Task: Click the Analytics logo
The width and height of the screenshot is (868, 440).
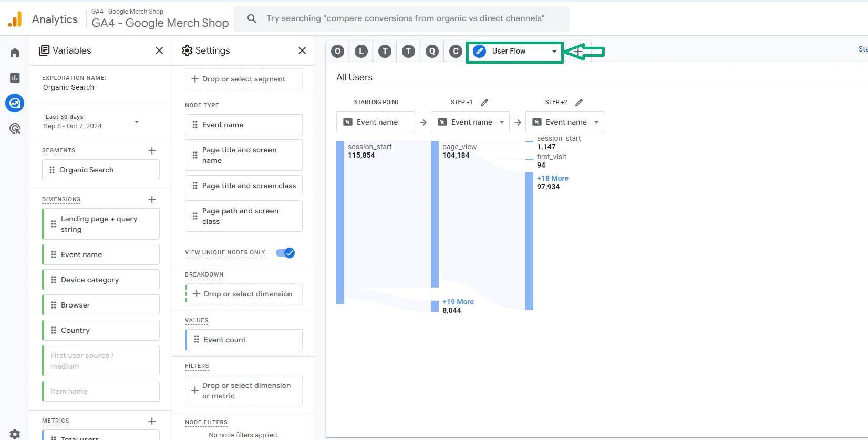Action: tap(15, 19)
